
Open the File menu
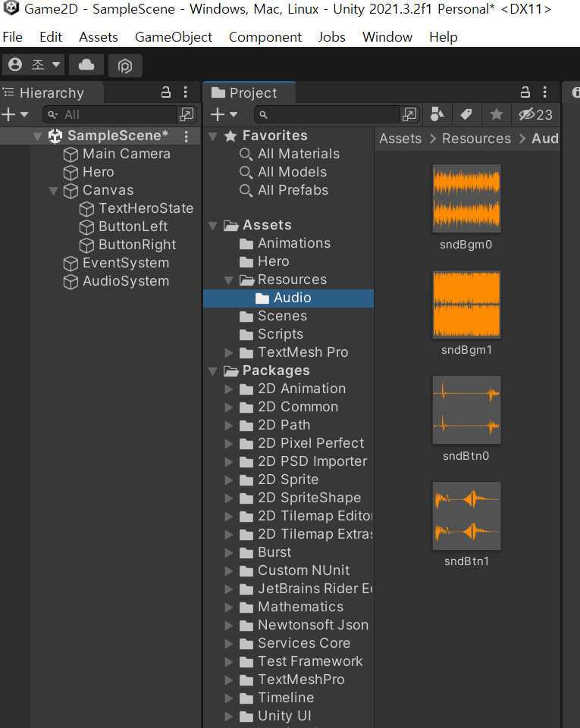pos(13,37)
